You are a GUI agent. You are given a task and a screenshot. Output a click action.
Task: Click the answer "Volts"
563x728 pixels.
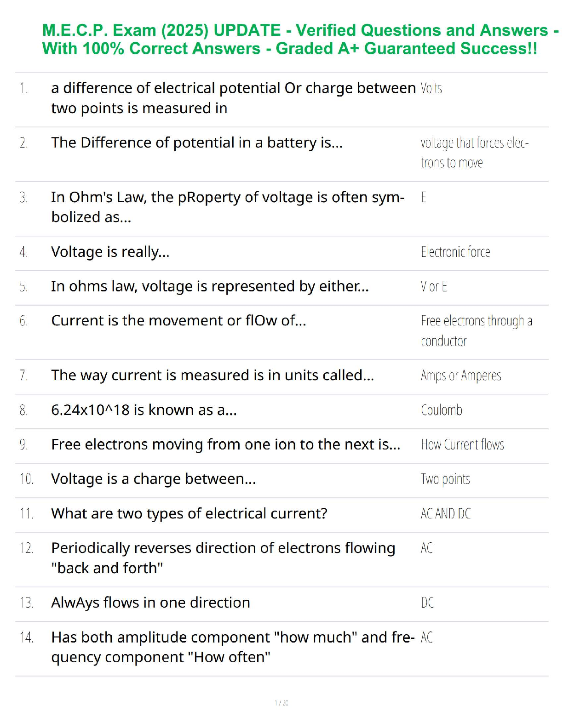point(431,88)
